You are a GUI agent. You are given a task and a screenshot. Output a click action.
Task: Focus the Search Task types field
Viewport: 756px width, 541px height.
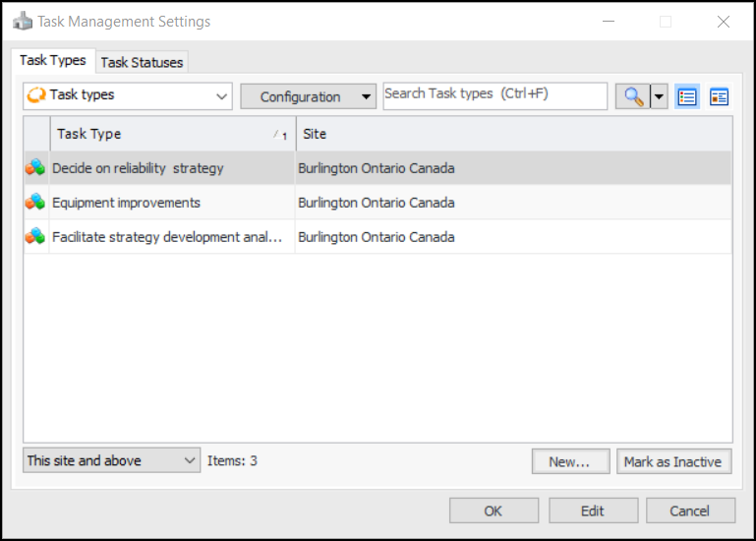pyautogui.click(x=495, y=95)
